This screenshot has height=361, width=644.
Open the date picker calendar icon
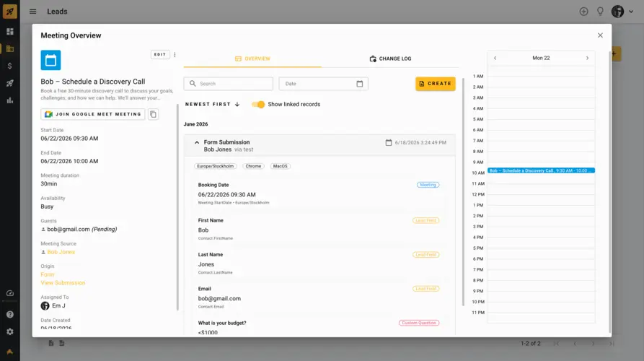[359, 84]
